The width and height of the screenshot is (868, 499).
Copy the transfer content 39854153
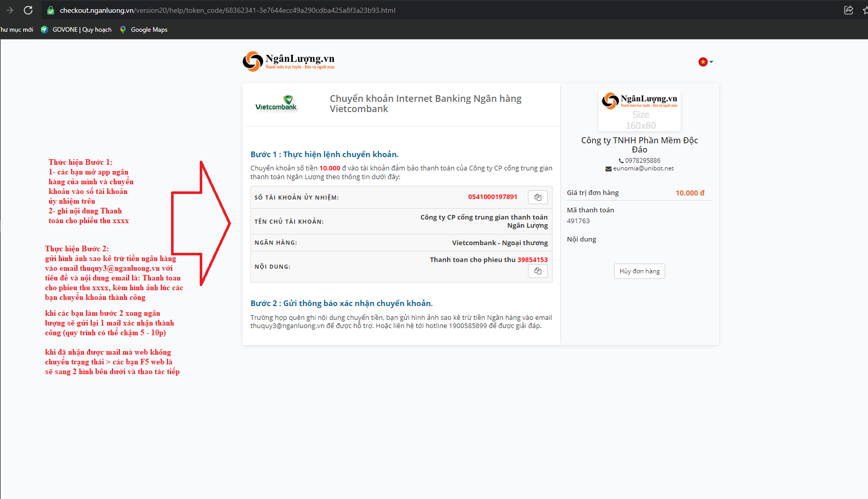(x=538, y=271)
